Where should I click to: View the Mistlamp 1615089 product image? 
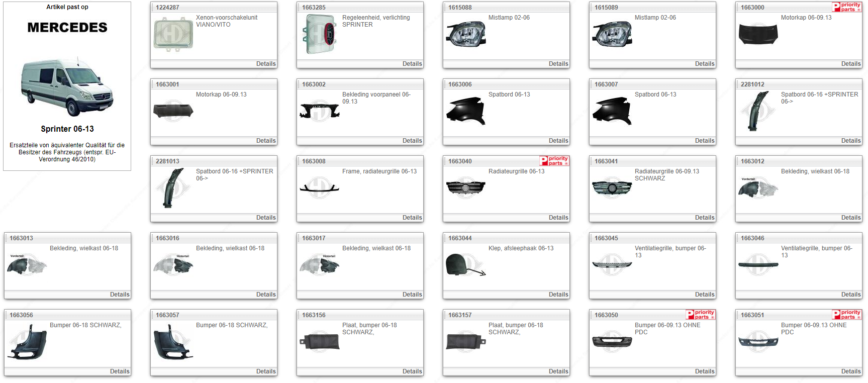coord(612,34)
